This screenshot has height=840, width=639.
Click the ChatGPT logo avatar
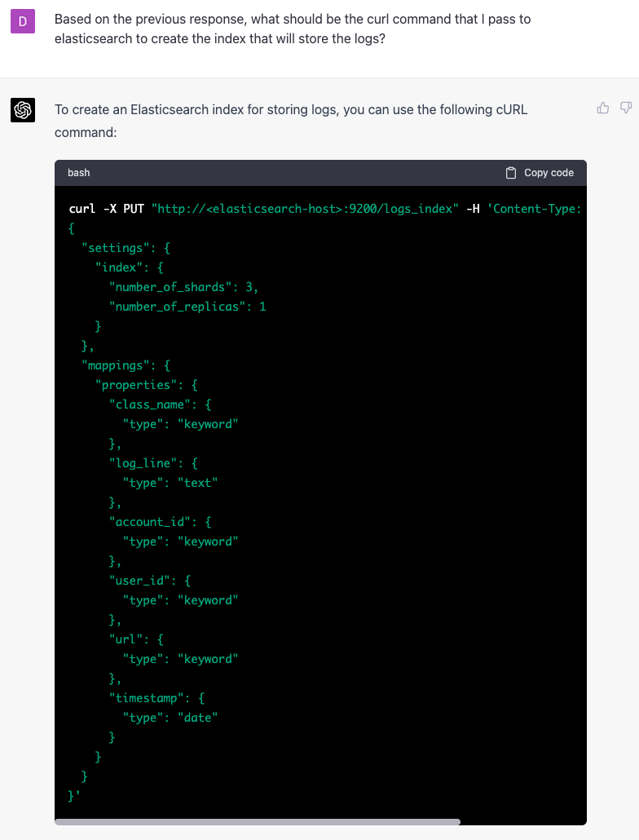[x=23, y=109]
